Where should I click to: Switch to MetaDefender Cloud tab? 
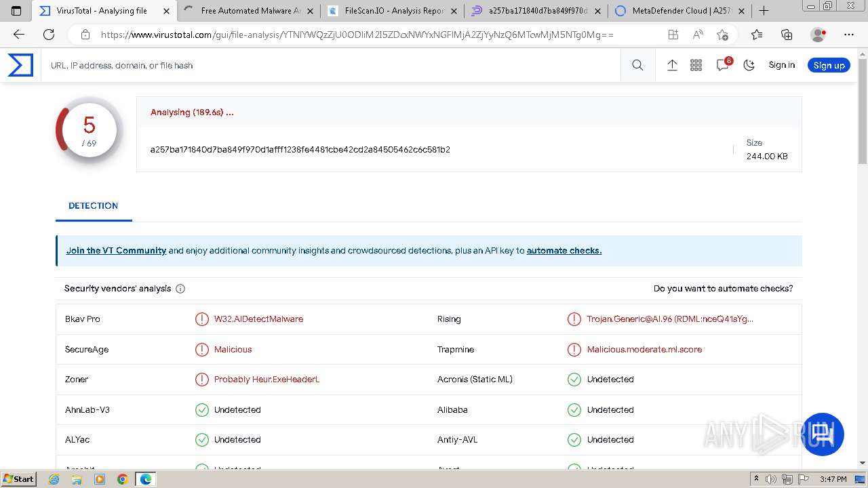(x=681, y=11)
